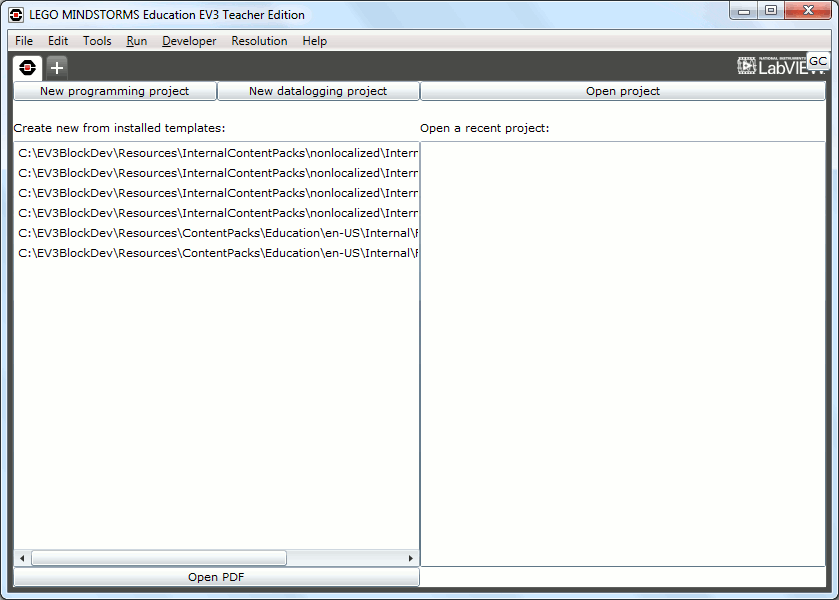Viewport: 839px width, 600px height.
Task: Click the "Open a recent project:" label
Action: pos(484,128)
